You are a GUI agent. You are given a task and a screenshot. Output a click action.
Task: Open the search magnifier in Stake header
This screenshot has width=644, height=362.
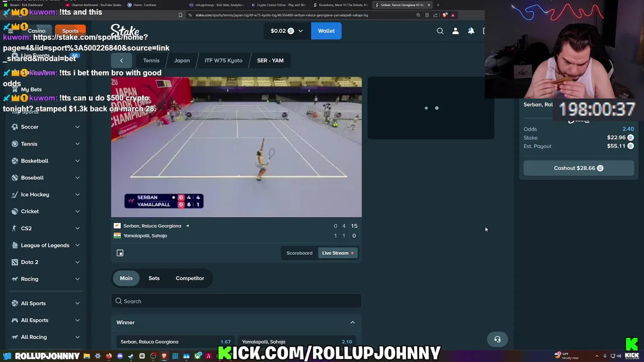pyautogui.click(x=440, y=31)
